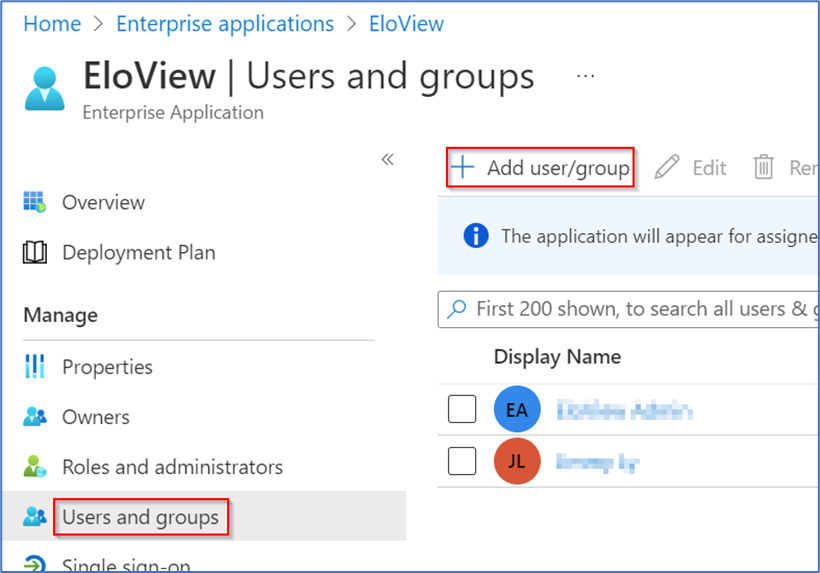This screenshot has height=573, width=820.
Task: Open Deployment Plan in sidebar
Action: tap(139, 253)
